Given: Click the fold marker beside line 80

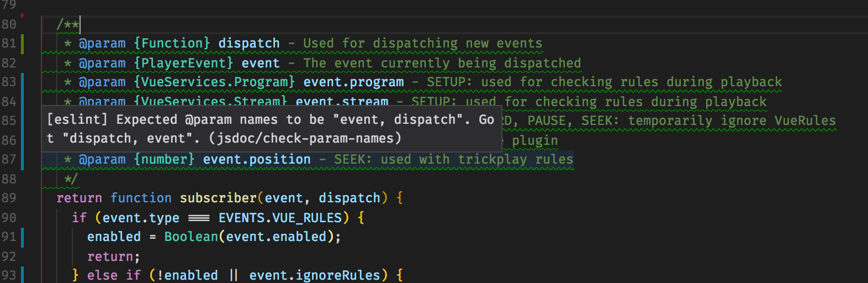Looking at the screenshot, I should tap(23, 15).
